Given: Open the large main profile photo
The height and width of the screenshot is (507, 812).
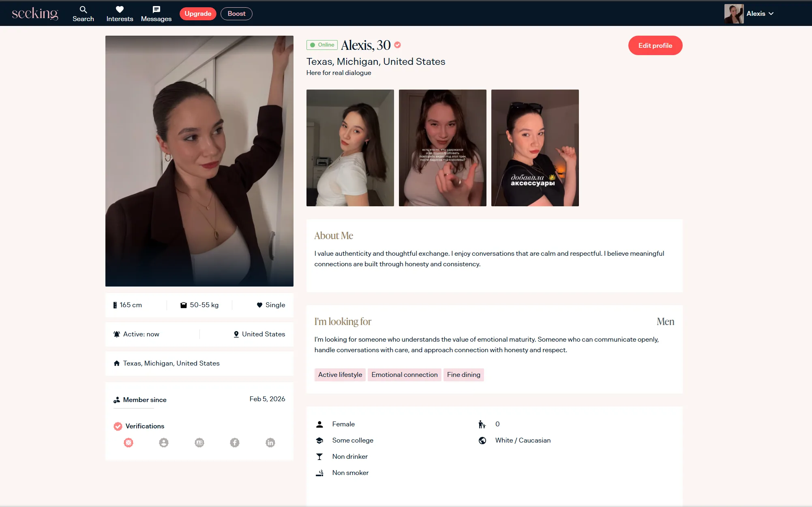Looking at the screenshot, I should [x=199, y=161].
